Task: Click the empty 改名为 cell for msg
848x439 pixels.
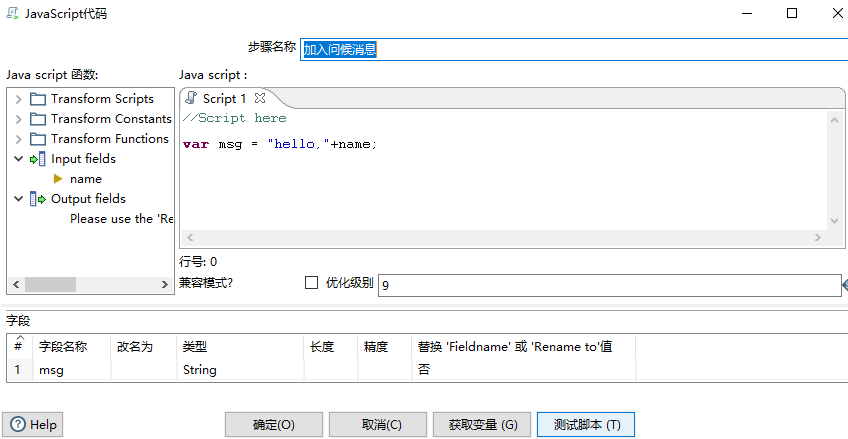Action: click(x=144, y=370)
